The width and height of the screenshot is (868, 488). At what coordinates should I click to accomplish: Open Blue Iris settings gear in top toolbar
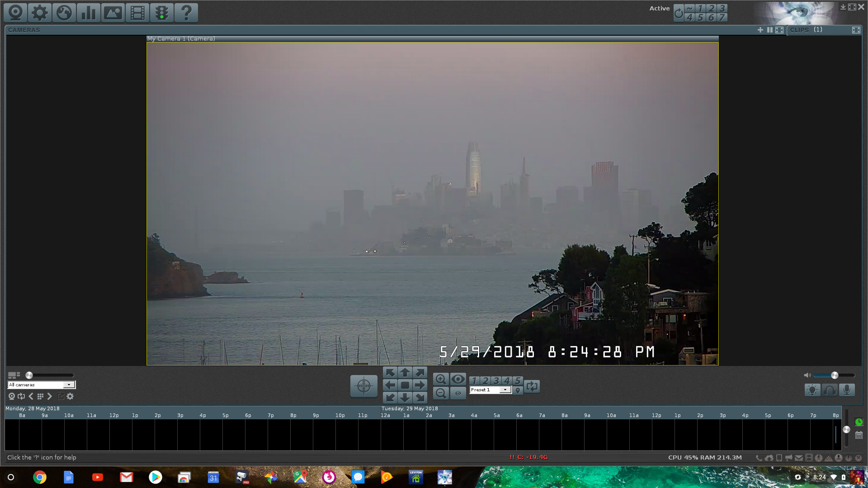[x=40, y=13]
